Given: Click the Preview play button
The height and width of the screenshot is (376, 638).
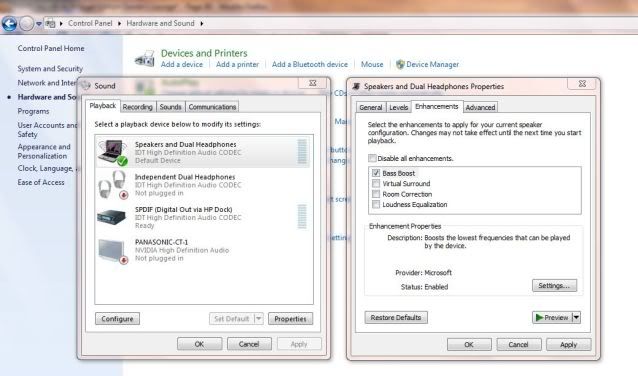Looking at the screenshot, I should click(x=552, y=317).
